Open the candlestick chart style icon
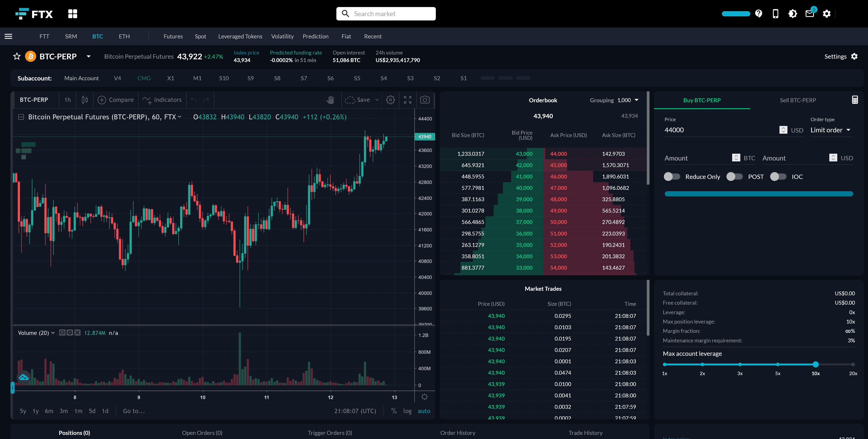The image size is (868, 439). click(x=85, y=100)
